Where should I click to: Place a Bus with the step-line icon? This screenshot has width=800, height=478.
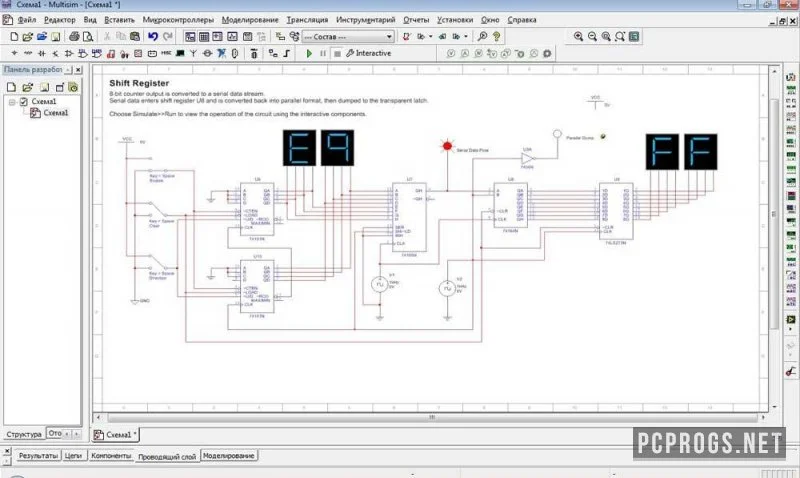pyautogui.click(x=287, y=53)
